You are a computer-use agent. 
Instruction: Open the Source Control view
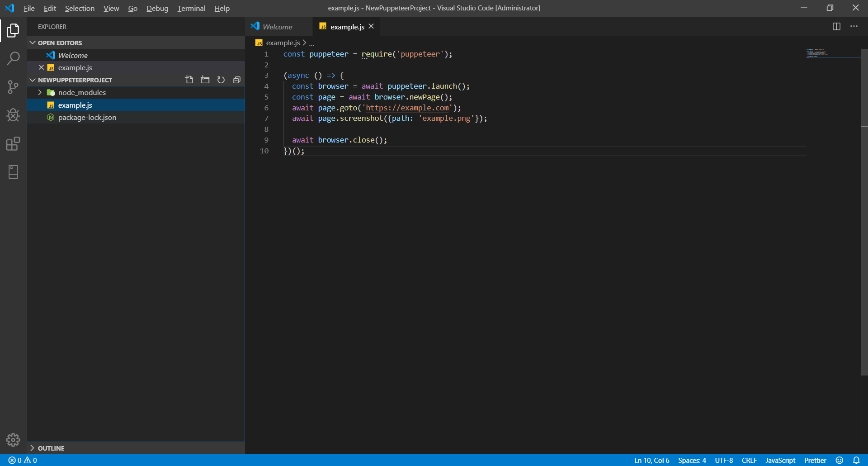click(13, 87)
